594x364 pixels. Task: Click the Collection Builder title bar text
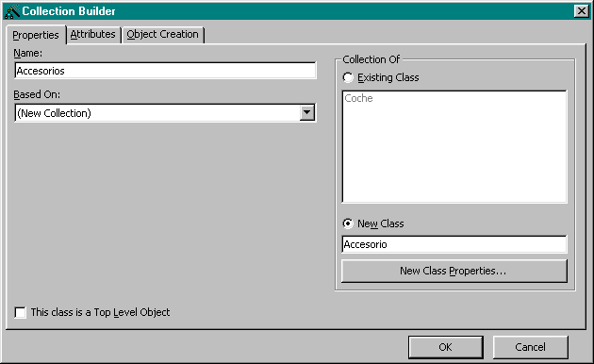69,11
